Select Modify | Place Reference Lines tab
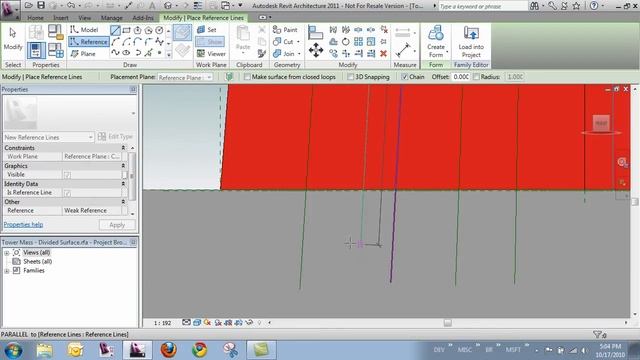The width and height of the screenshot is (640, 360). point(203,18)
